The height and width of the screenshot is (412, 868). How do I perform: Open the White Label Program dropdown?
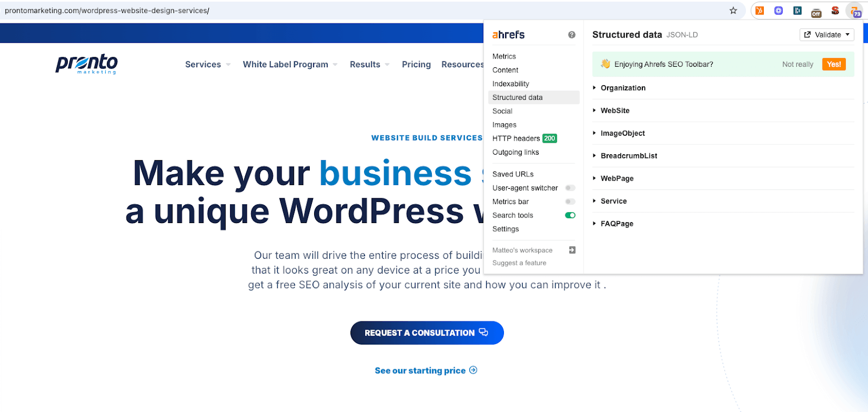(290, 65)
